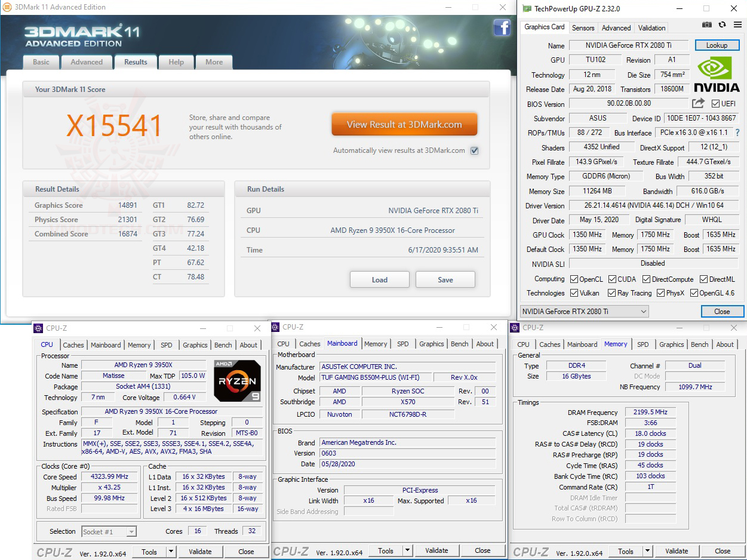This screenshot has width=747, height=560.
Task: Click question mark icon beside Bus Interface
Action: pyautogui.click(x=737, y=133)
